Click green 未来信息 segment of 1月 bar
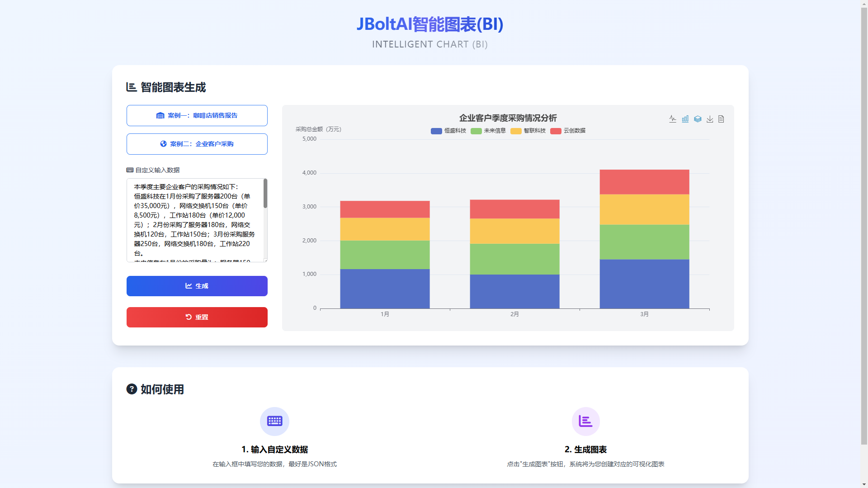This screenshot has height=488, width=868. coord(385,255)
